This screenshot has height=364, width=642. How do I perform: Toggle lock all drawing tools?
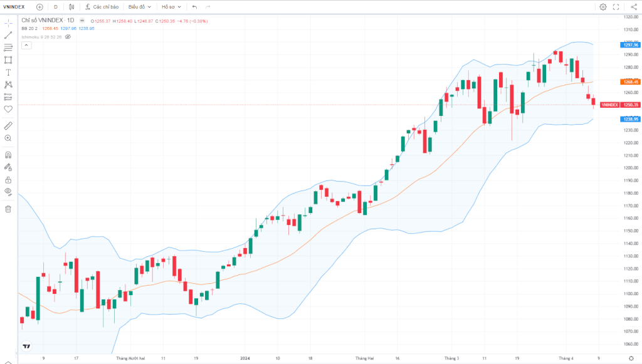8,180
